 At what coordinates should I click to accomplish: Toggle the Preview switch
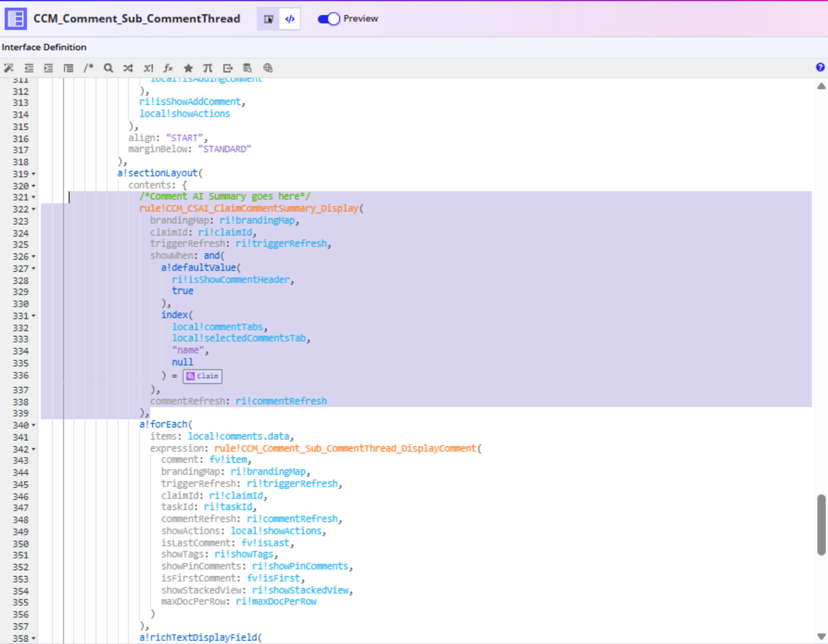(329, 19)
